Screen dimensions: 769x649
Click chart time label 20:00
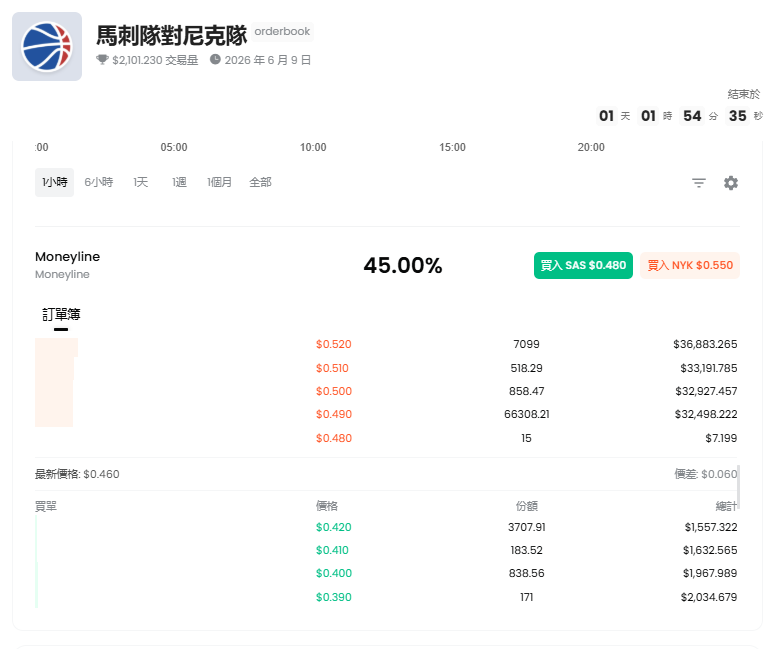[591, 147]
